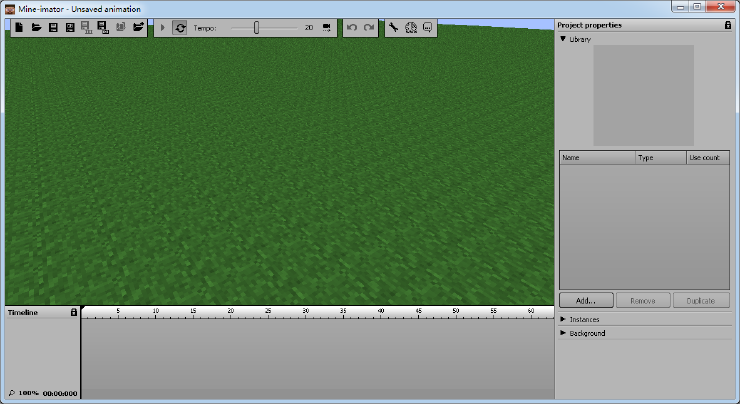Screen dimensions: 740x404
Task: Minimize the Mine-imator window
Action: click(680, 7)
